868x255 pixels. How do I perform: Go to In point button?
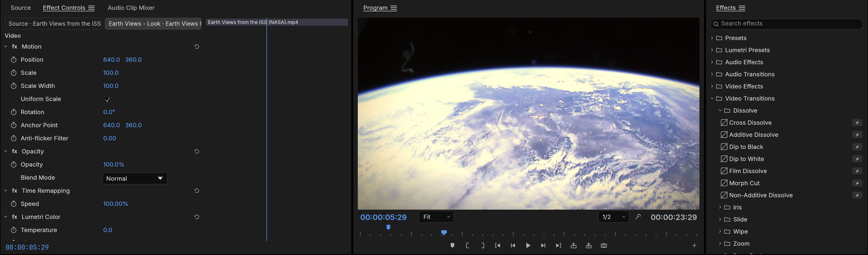point(498,246)
